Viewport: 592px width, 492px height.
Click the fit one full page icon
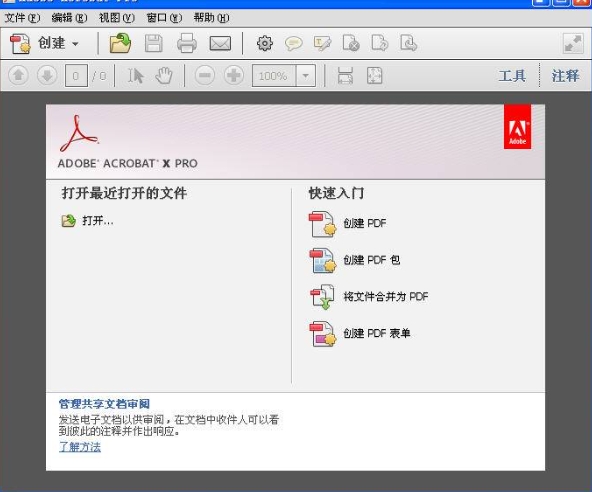374,76
